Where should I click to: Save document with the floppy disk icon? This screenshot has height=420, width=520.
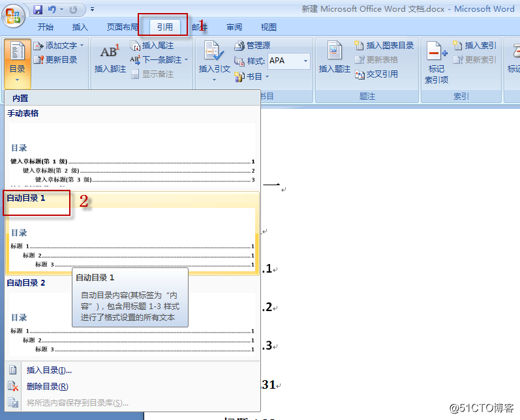pos(38,10)
